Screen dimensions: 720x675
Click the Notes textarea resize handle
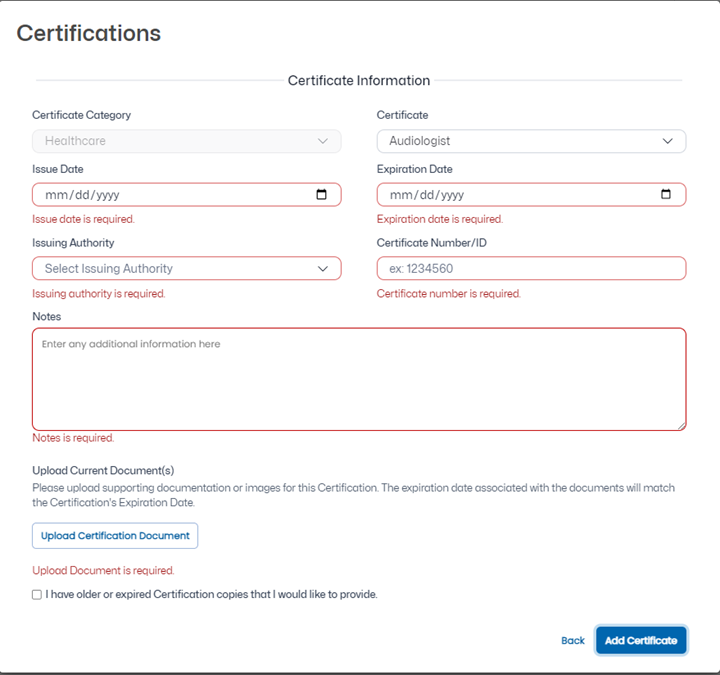pyautogui.click(x=681, y=426)
